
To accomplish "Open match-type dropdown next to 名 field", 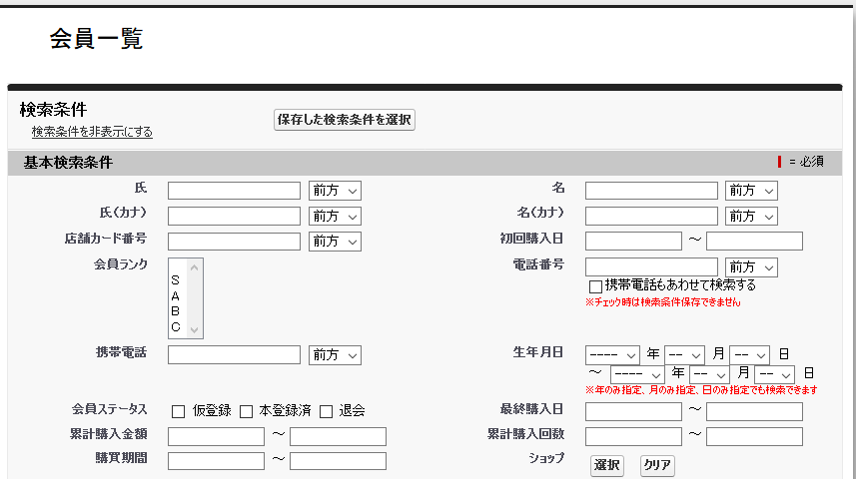I will coord(751,190).
